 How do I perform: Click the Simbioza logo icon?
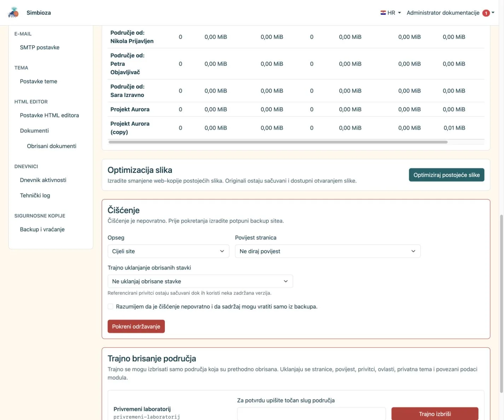13,12
